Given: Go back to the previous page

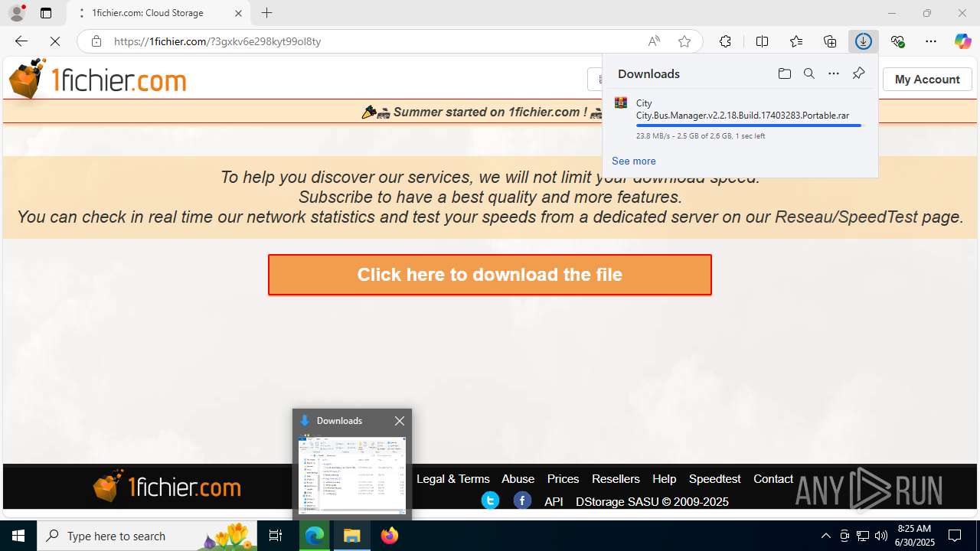Looking at the screenshot, I should point(21,41).
